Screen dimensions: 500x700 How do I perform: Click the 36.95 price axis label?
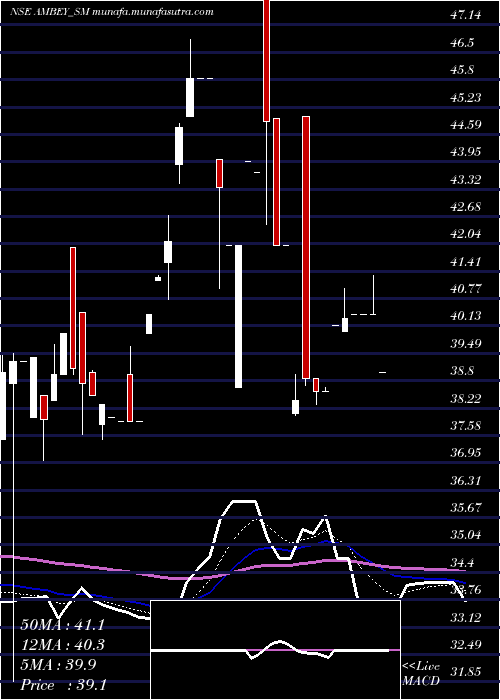[465, 453]
